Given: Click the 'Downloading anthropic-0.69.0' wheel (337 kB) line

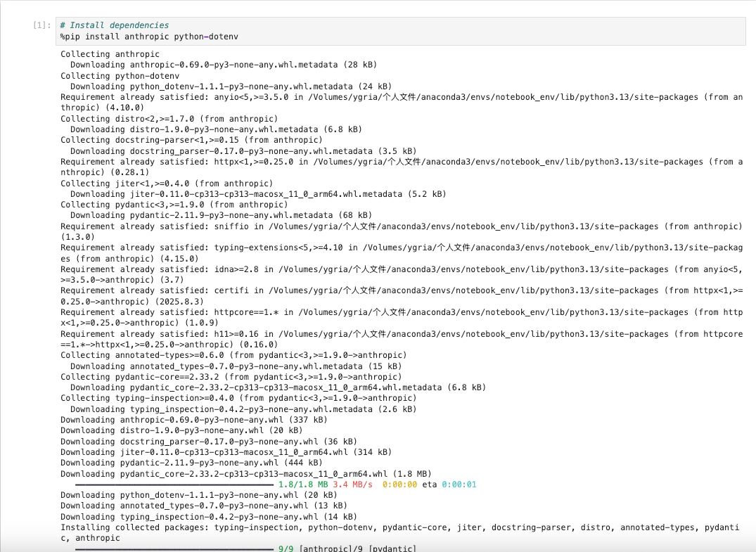Looking at the screenshot, I should pyautogui.click(x=193, y=420).
